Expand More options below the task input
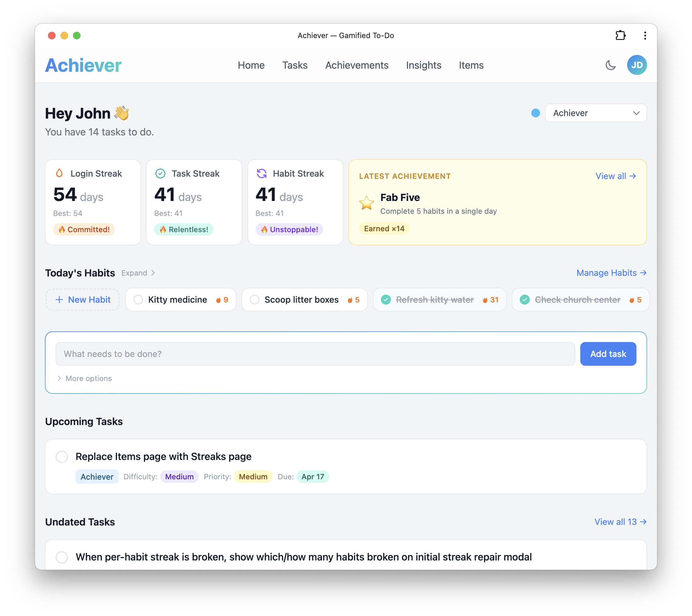The width and height of the screenshot is (692, 616). coord(84,378)
